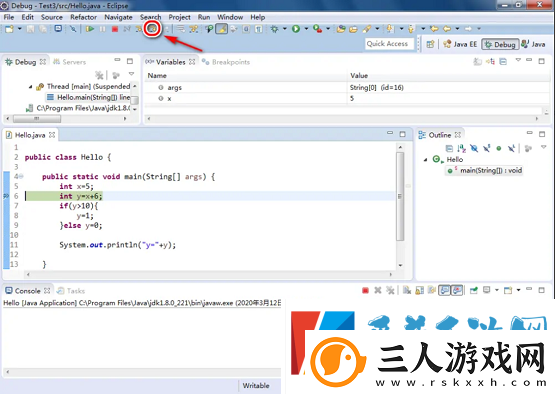Select the Debug perspective button
The height and width of the screenshot is (394, 555).
click(x=500, y=44)
